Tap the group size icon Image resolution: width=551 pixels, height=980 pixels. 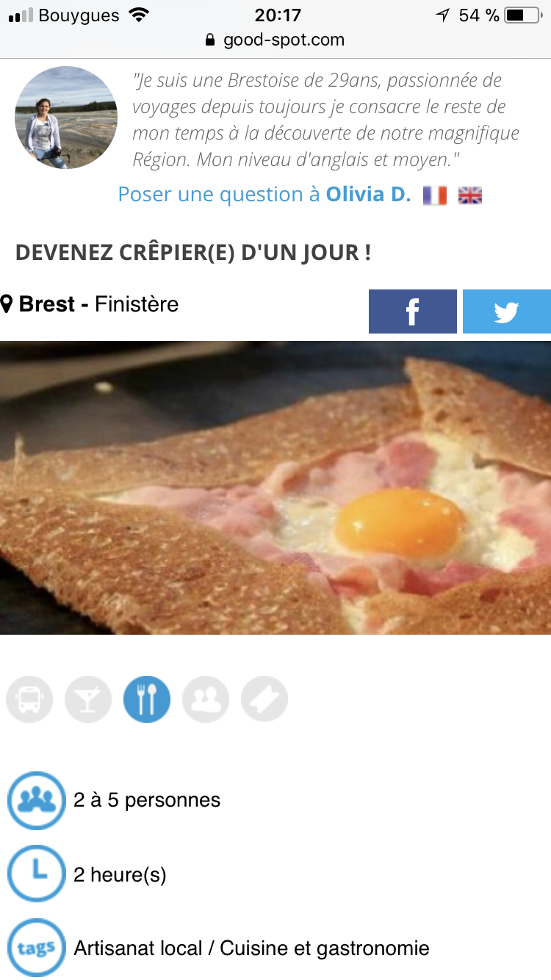tap(36, 800)
